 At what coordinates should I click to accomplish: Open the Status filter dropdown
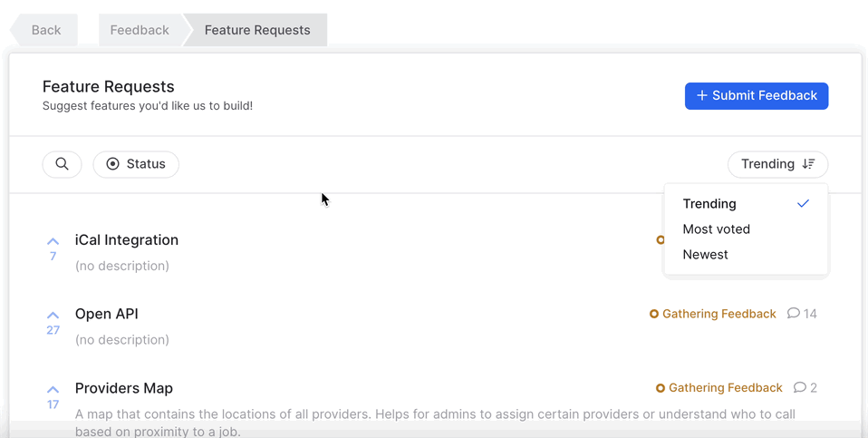[136, 164]
